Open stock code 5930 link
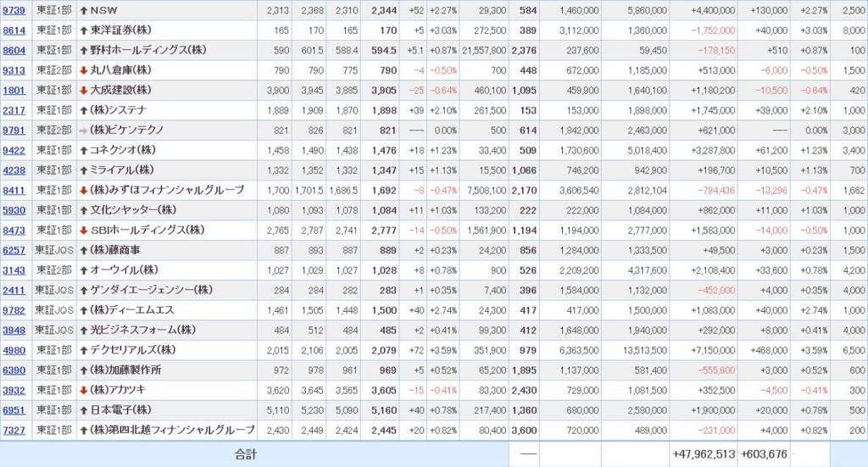Viewport: 868px width, 467px height. tap(14, 210)
